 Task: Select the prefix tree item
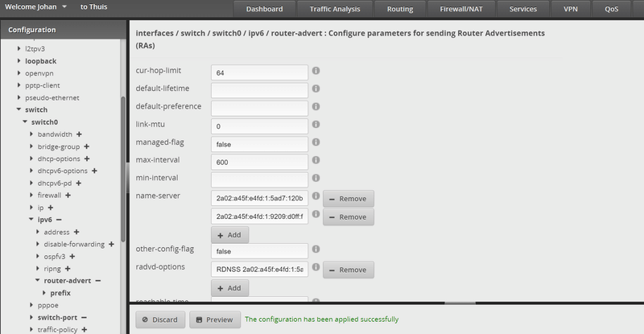[60, 293]
